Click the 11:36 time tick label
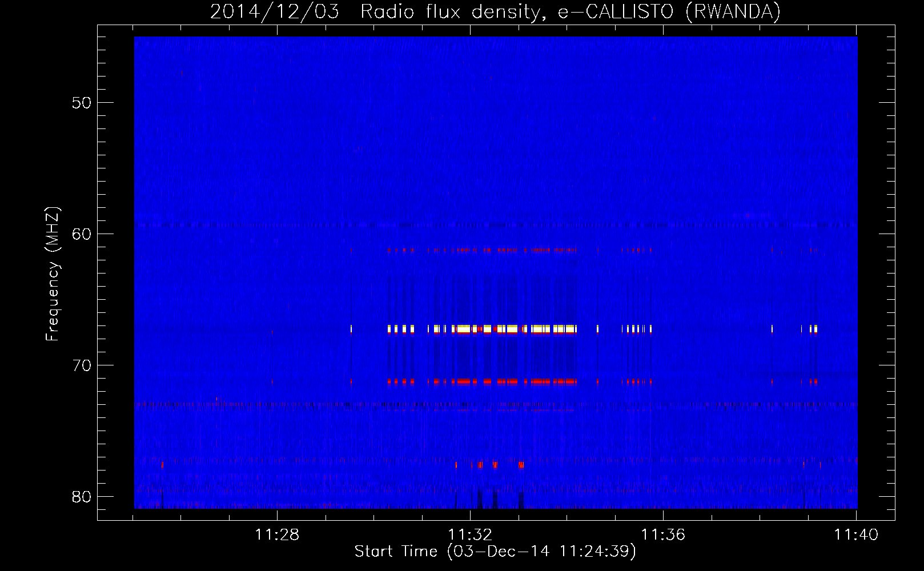Viewport: 924px width, 571px height. (663, 534)
